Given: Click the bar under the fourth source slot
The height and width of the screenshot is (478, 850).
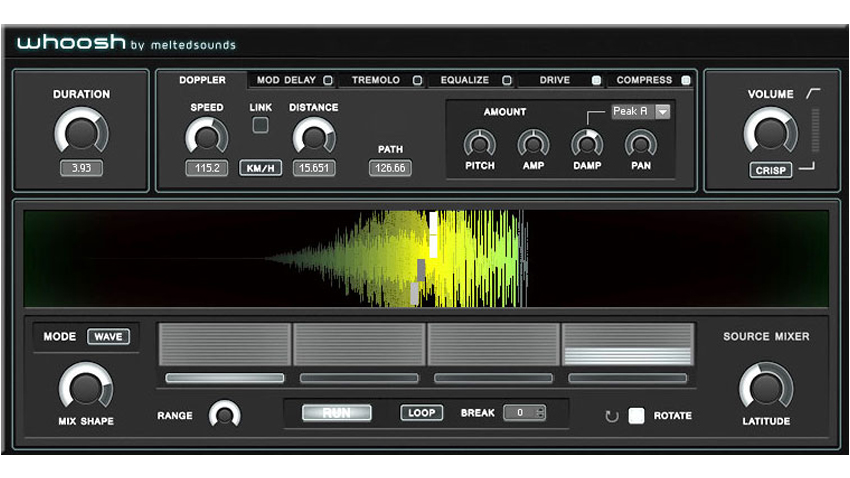Looking at the screenshot, I should (628, 378).
